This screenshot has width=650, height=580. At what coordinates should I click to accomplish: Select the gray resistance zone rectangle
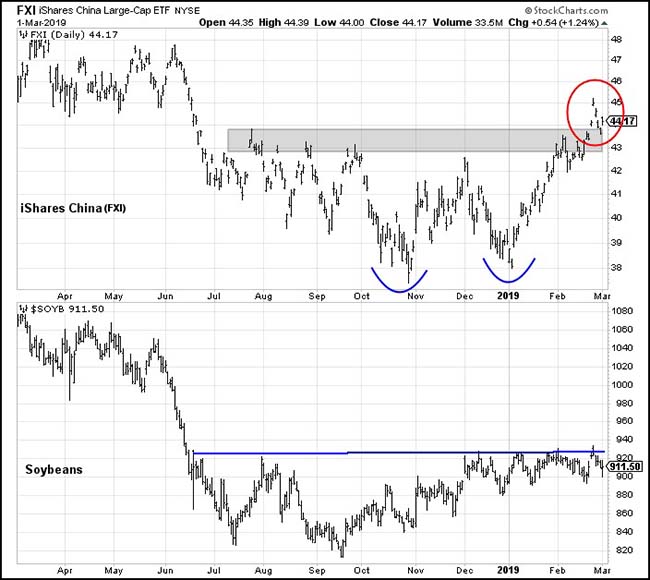(x=414, y=140)
